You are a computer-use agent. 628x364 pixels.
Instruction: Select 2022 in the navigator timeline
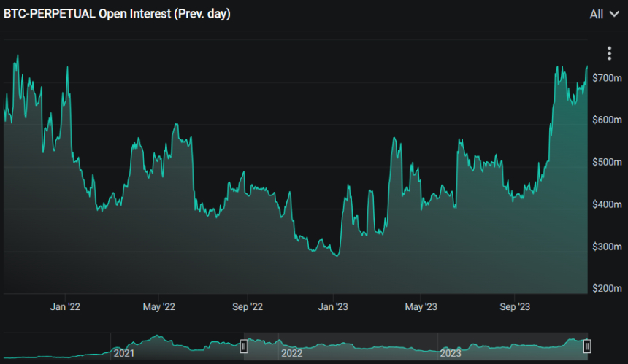(x=291, y=353)
